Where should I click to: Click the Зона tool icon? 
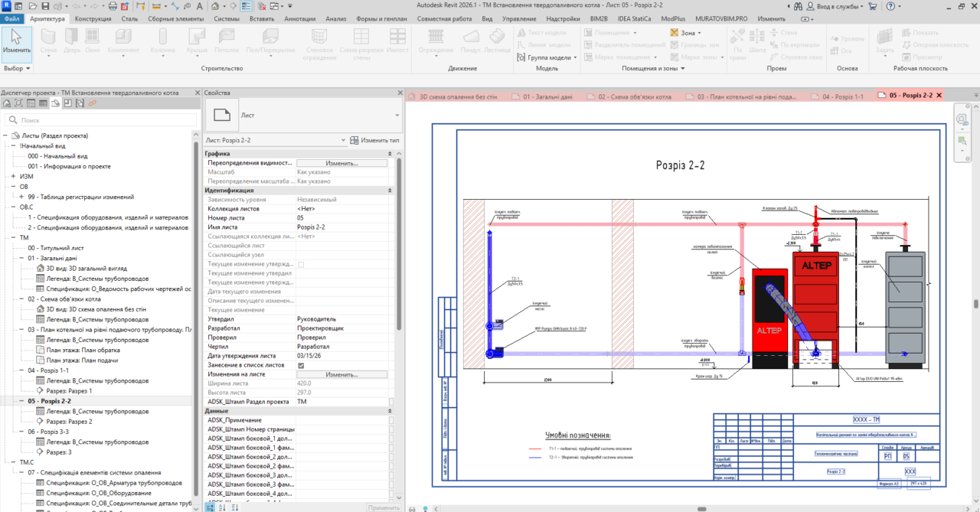pyautogui.click(x=675, y=33)
